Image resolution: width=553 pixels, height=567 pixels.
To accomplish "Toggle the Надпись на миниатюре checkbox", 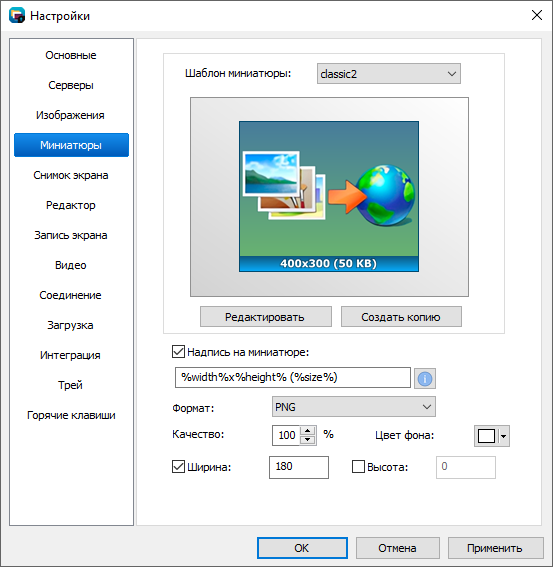I will point(178,352).
